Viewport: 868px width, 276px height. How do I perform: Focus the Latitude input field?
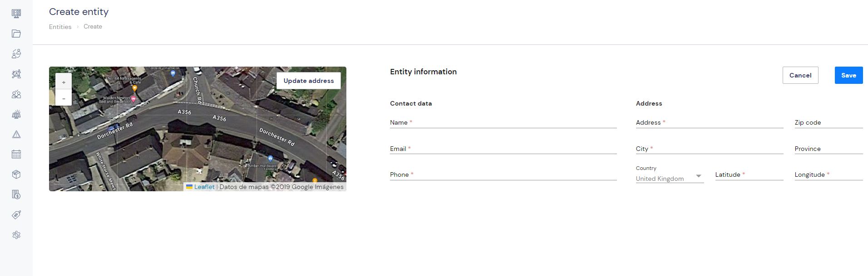[x=749, y=174]
